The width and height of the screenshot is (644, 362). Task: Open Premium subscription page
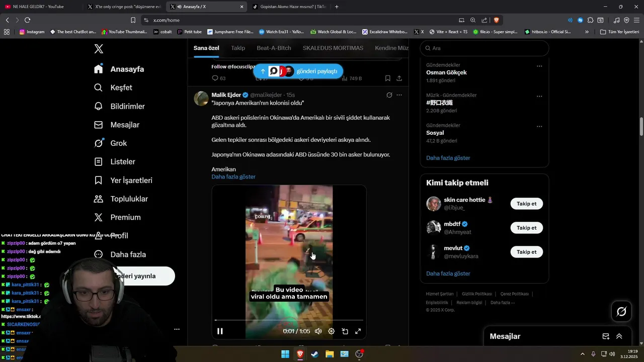[117, 217]
